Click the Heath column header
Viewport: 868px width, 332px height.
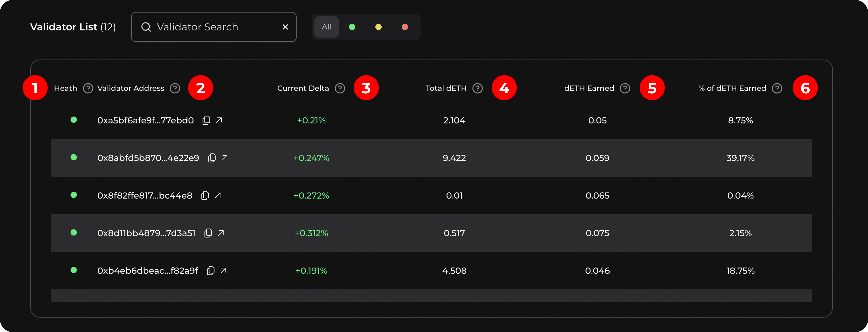tap(65, 88)
